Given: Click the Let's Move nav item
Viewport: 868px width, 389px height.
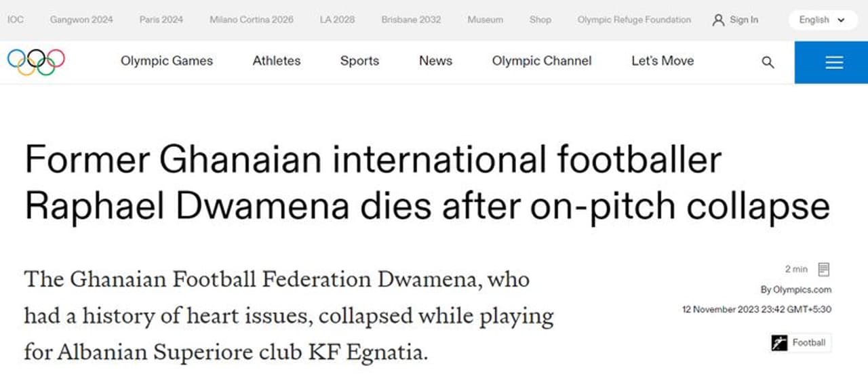Looking at the screenshot, I should [663, 61].
